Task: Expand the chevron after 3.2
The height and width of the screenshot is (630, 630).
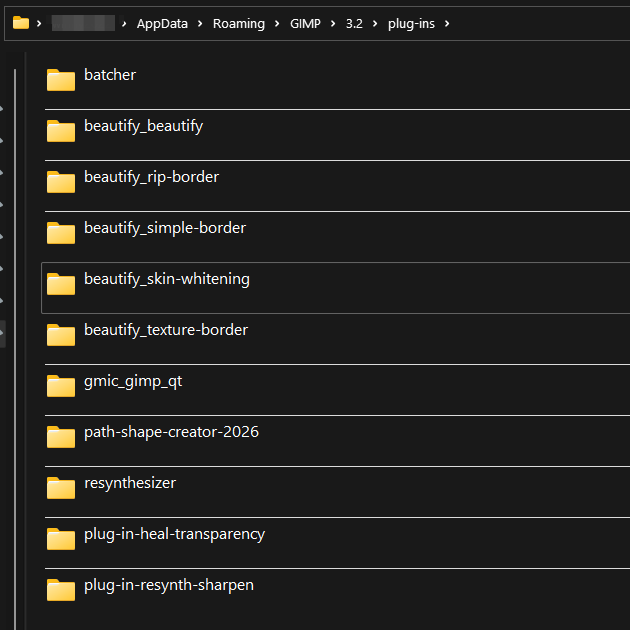Action: point(375,24)
